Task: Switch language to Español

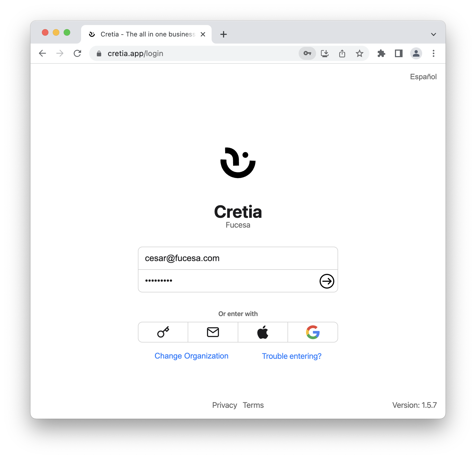Action: (423, 77)
